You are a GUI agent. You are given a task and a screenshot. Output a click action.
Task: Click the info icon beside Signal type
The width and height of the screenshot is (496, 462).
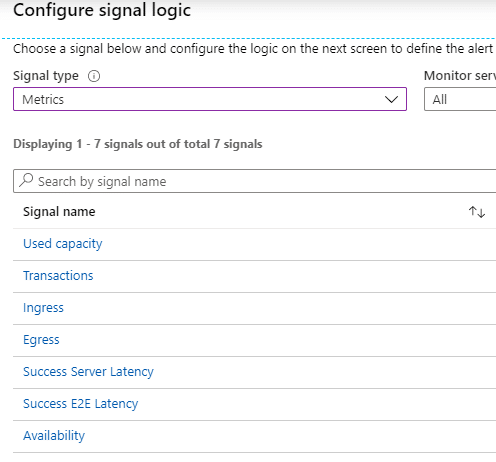pyautogui.click(x=94, y=76)
